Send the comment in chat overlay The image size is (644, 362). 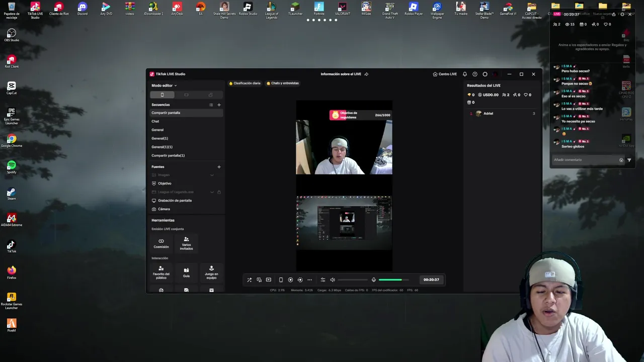(x=629, y=160)
